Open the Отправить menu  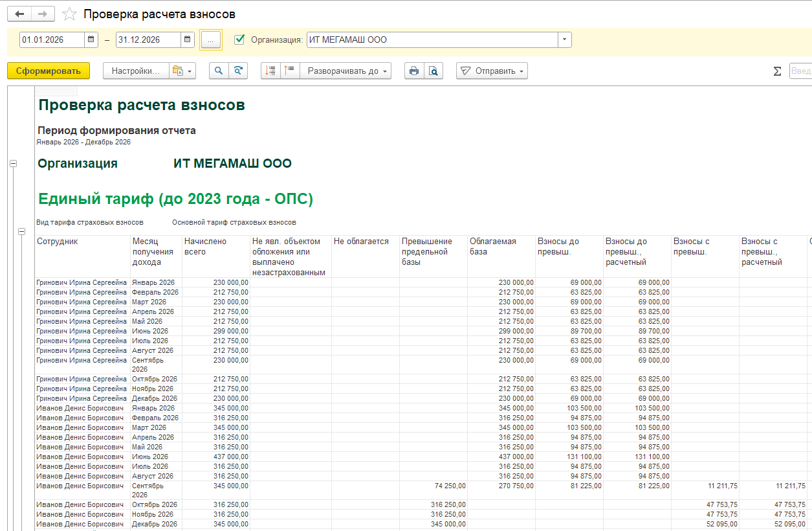tap(492, 71)
